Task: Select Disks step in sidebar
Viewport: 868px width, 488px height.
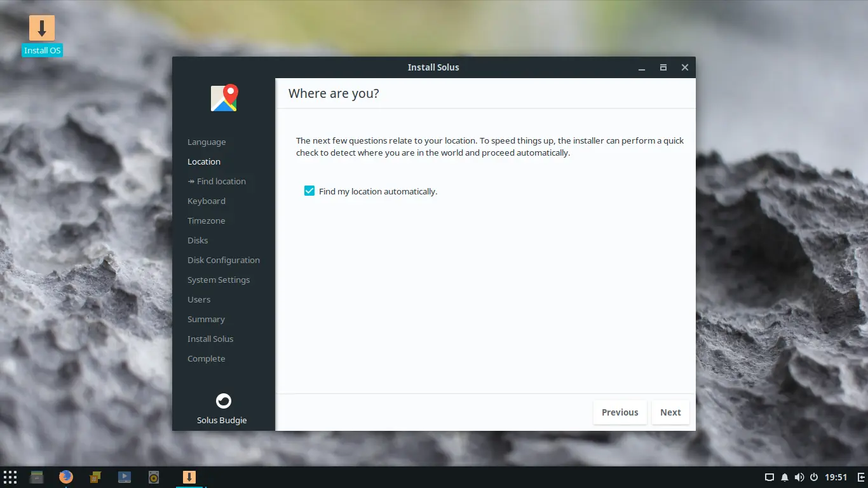Action: [198, 240]
